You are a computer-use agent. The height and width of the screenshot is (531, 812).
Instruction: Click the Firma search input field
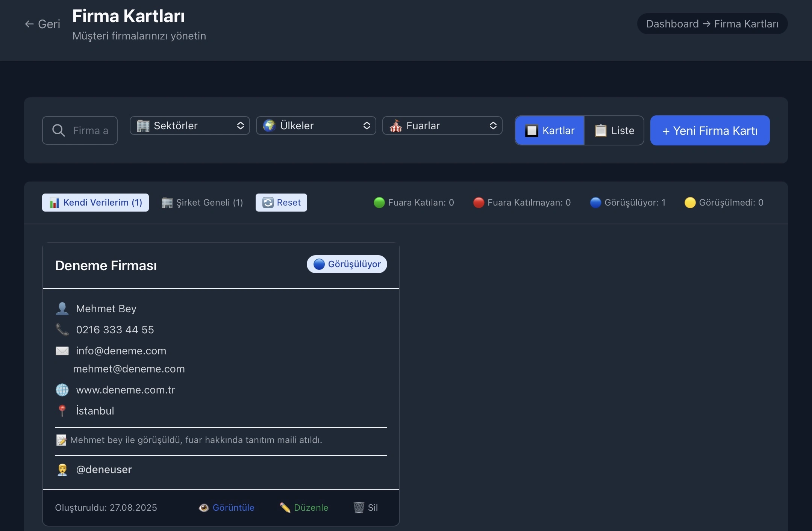coord(90,130)
